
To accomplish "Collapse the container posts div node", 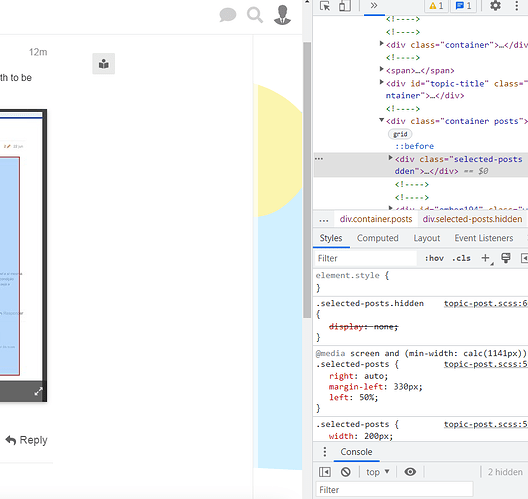I will pyautogui.click(x=381, y=120).
